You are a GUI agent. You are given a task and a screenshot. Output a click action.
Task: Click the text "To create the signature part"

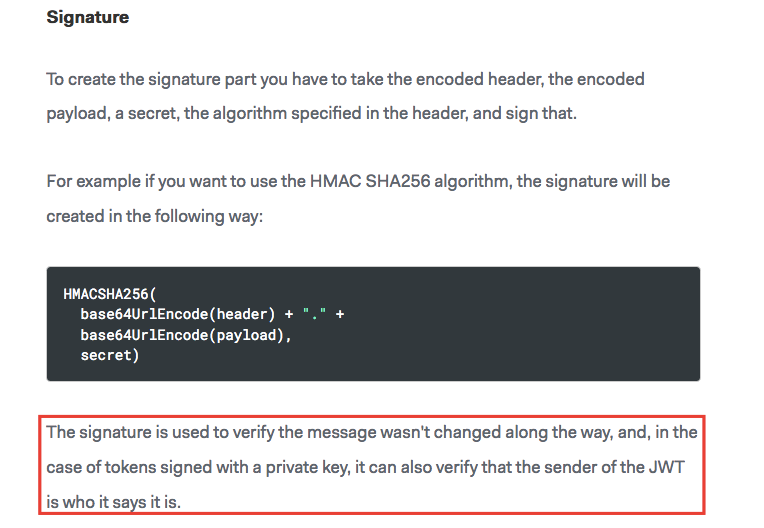pyautogui.click(x=148, y=78)
